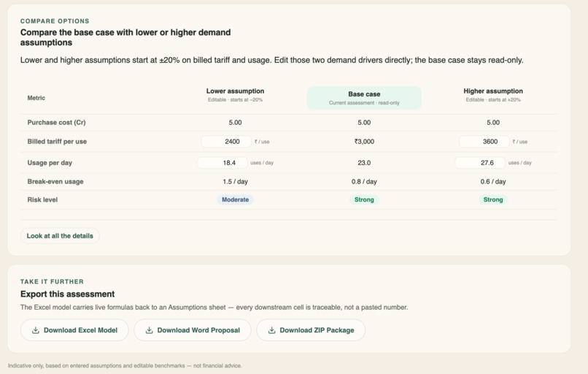Edit the higher assumption usage per day field 27.6

point(480,163)
